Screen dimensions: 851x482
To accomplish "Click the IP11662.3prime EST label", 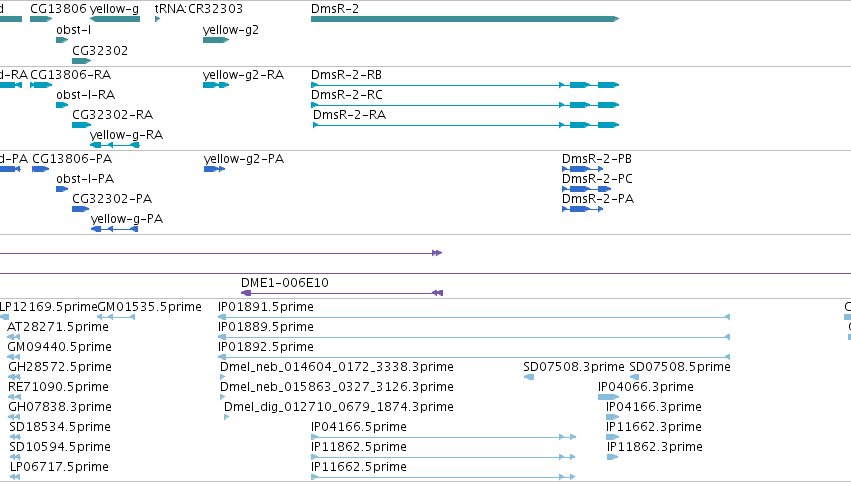I will [654, 427].
